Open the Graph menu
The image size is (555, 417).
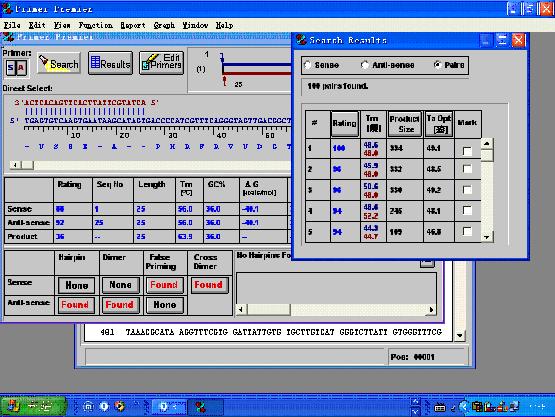[164, 25]
